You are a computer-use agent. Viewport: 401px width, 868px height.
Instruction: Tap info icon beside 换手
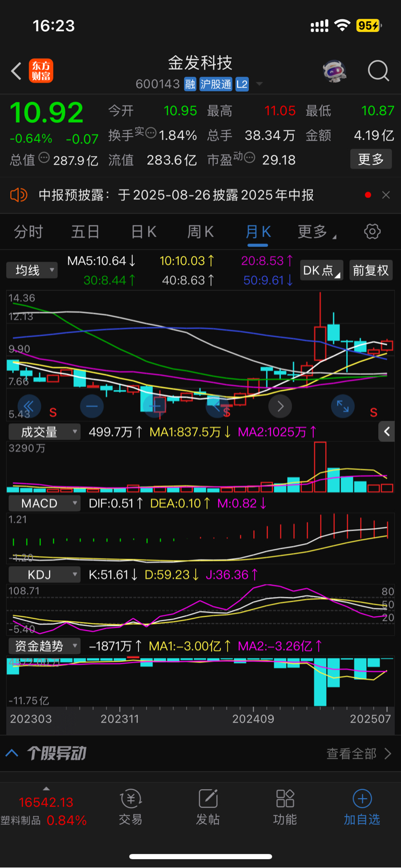(151, 133)
